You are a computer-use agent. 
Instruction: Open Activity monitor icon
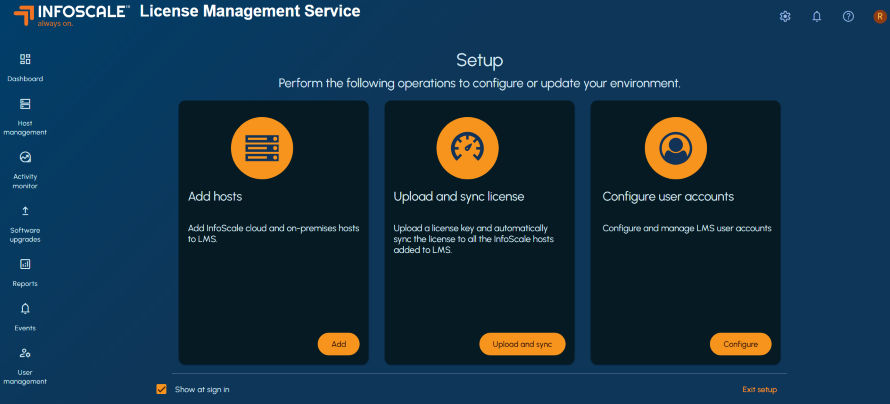click(x=25, y=157)
